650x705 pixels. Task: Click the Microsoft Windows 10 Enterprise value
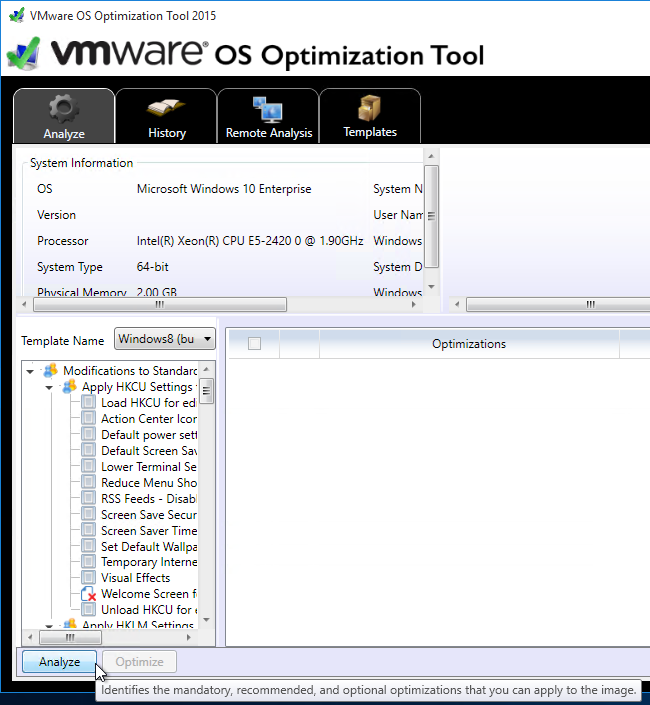(224, 189)
